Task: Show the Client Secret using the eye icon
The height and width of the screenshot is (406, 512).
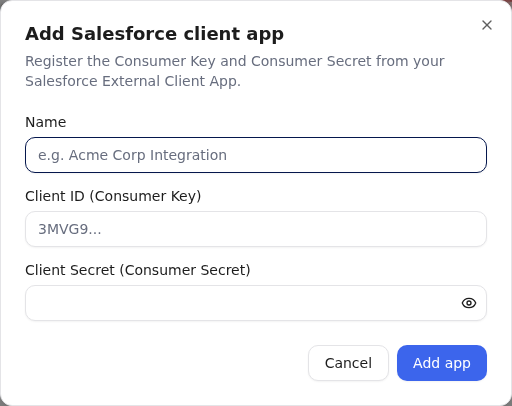Action: click(x=469, y=303)
